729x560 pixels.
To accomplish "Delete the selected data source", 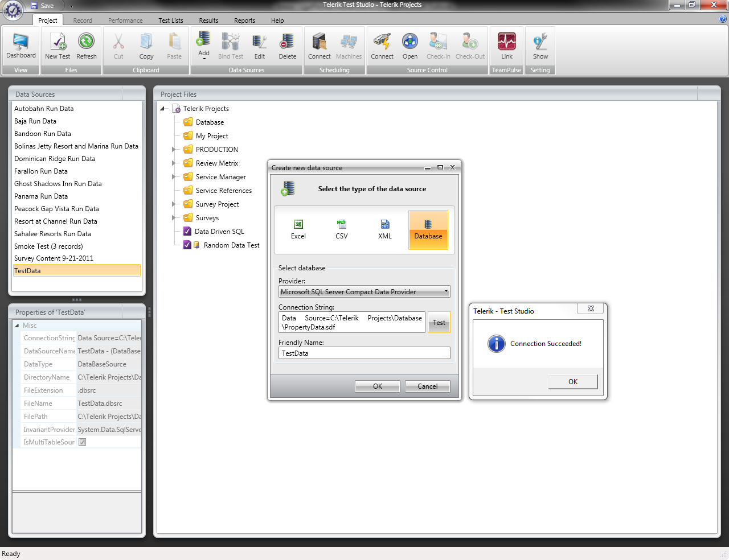I will tap(288, 46).
